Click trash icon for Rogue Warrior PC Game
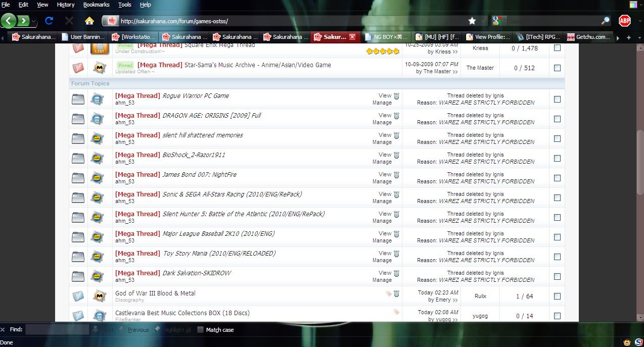This screenshot has height=347, width=644. click(x=397, y=96)
